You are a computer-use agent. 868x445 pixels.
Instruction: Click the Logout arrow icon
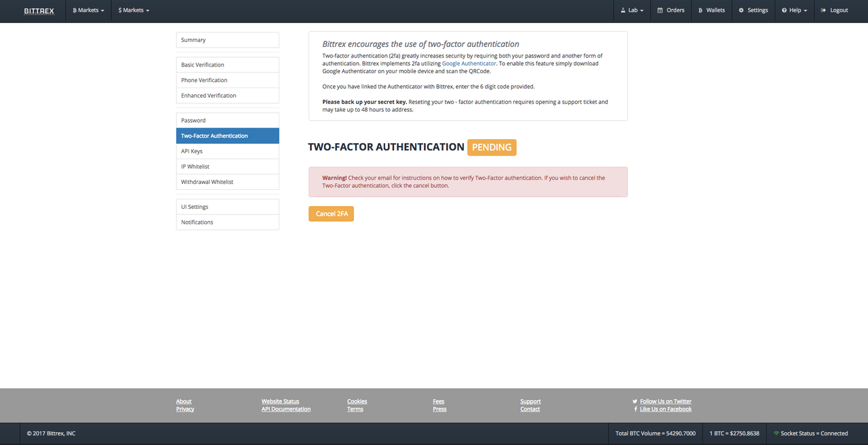(x=823, y=11)
